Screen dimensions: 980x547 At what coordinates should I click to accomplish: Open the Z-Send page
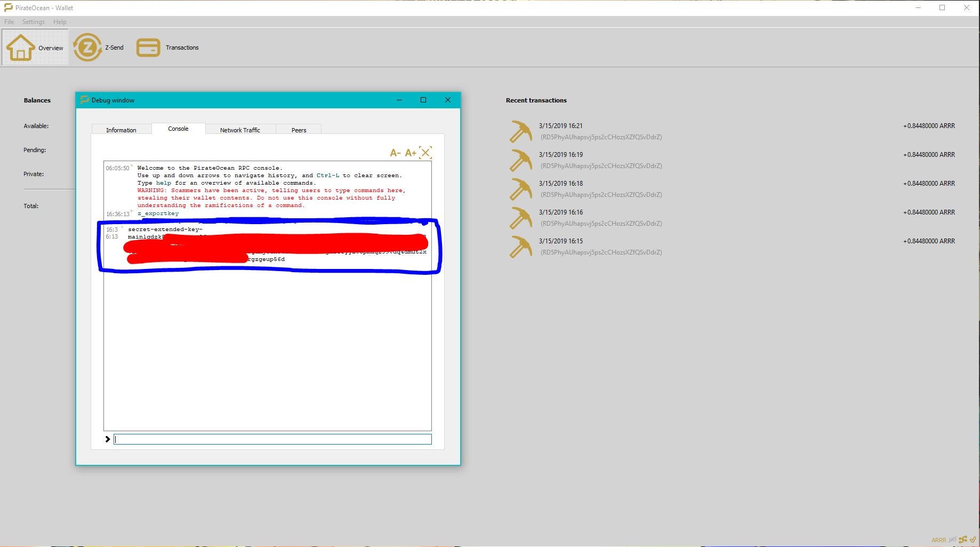coord(99,47)
